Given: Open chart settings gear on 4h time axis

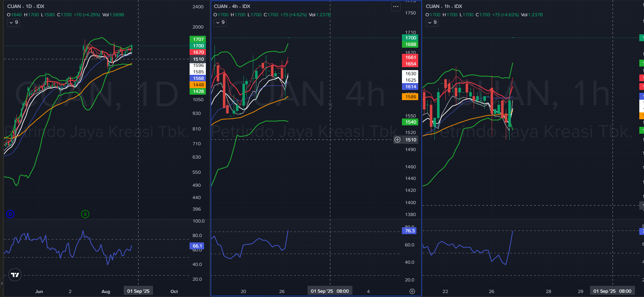Looking at the screenshot, I should tap(412, 291).
